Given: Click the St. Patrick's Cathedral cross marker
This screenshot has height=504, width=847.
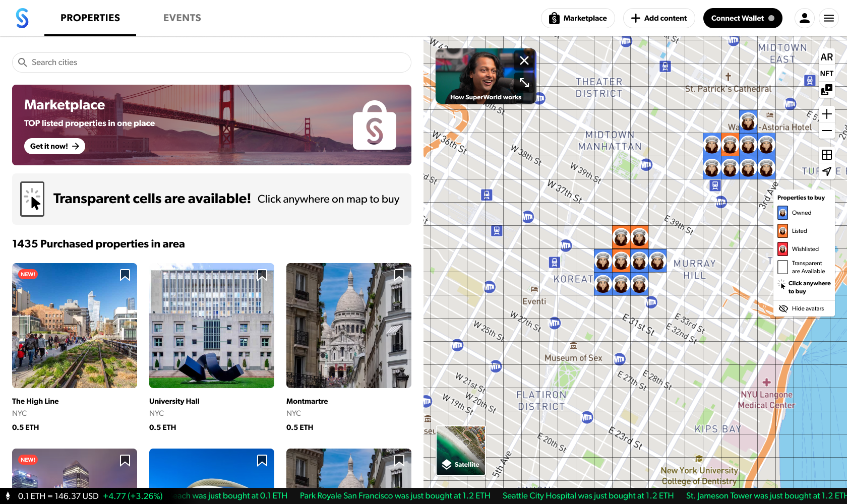Looking at the screenshot, I should point(728,77).
